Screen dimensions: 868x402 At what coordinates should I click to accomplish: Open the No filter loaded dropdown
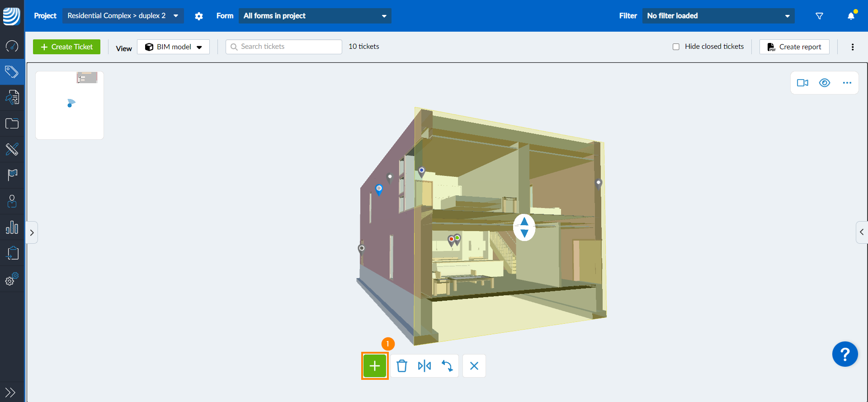pyautogui.click(x=718, y=16)
